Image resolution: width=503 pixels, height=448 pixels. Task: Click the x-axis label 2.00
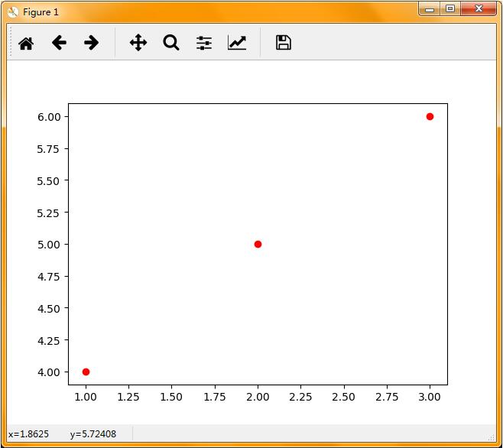(258, 397)
